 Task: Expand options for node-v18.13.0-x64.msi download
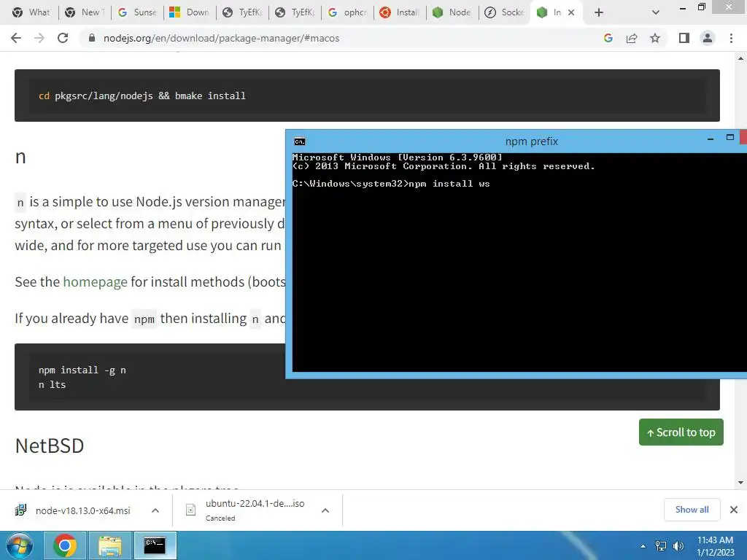click(x=155, y=510)
